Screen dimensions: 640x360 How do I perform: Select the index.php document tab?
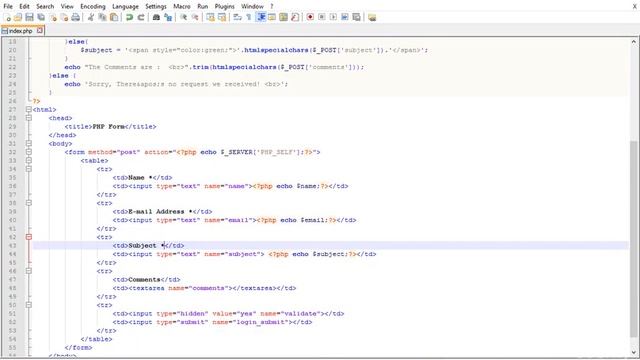[x=20, y=31]
